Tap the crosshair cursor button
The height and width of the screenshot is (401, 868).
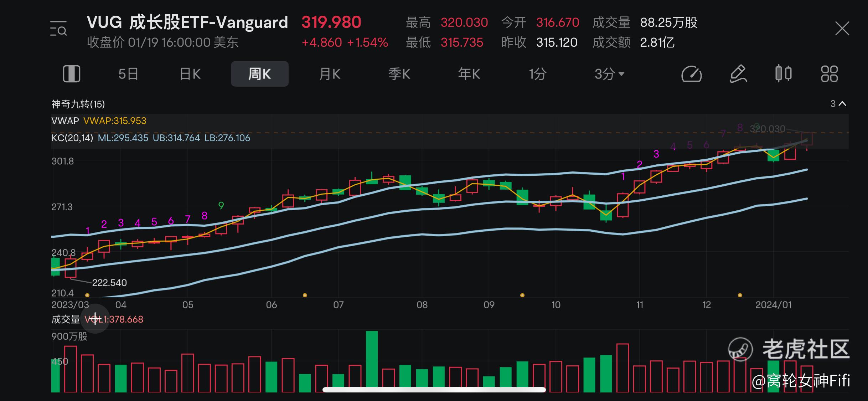(x=95, y=319)
